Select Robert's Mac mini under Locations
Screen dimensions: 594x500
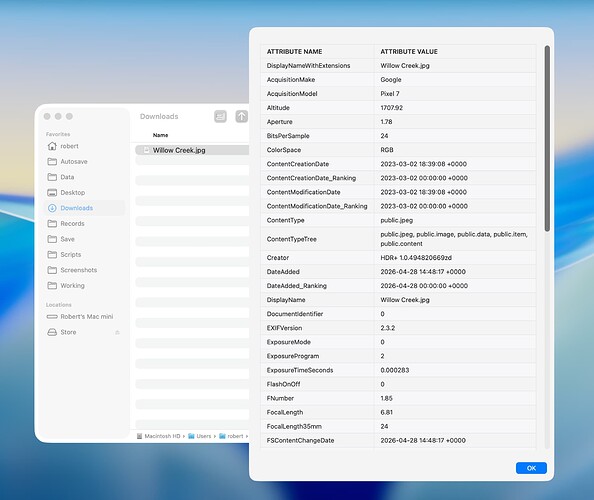point(87,317)
